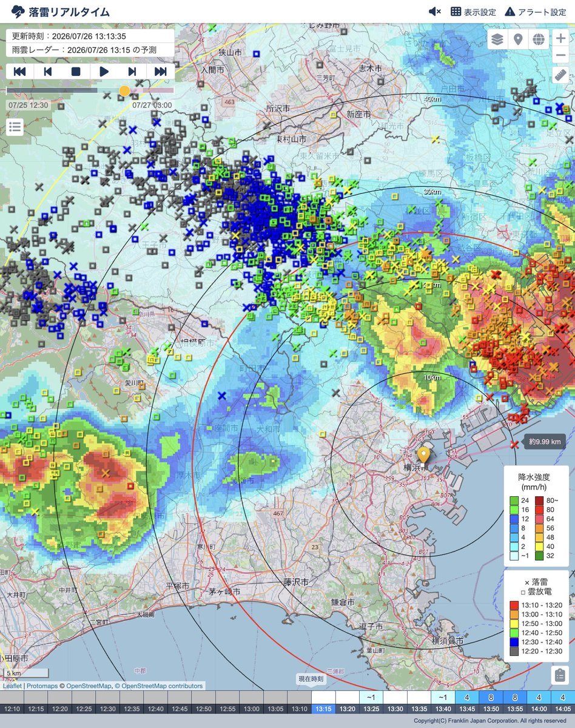Open 表示設定 display settings
Screen dimensions: 575x728
pos(473,12)
